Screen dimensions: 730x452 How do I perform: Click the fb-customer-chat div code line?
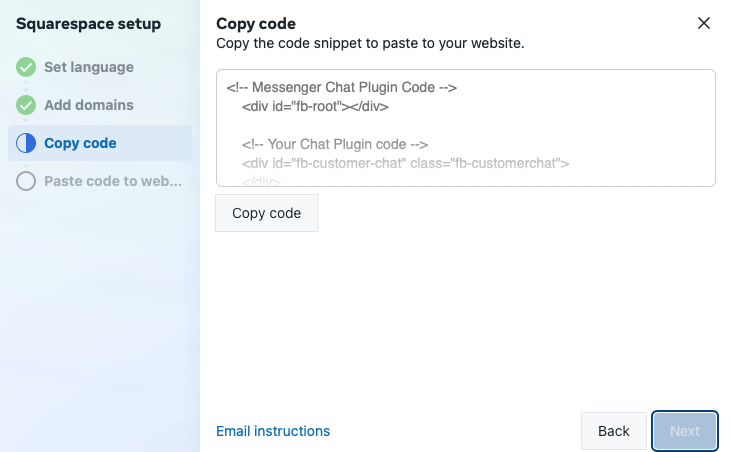pyautogui.click(x=406, y=163)
